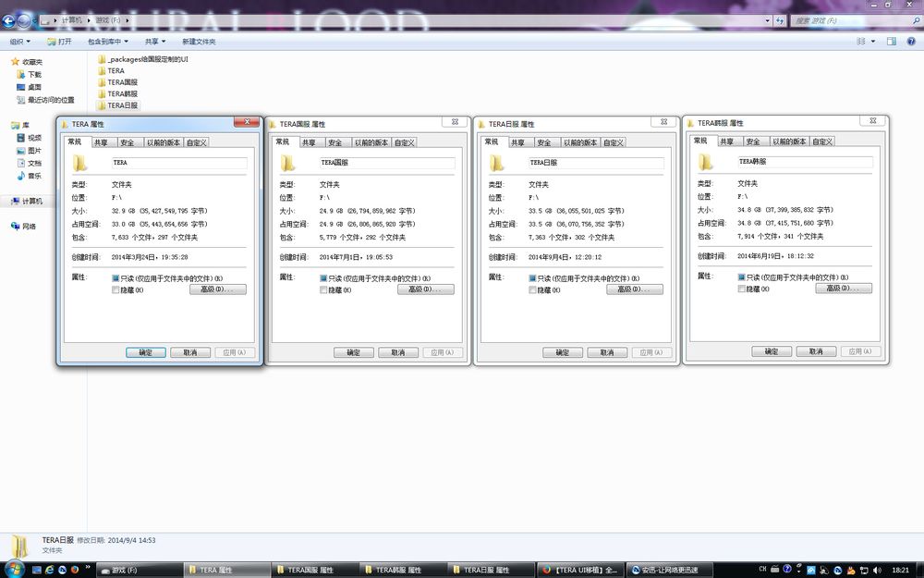Refresh the address bar location
924x578 pixels.
click(x=780, y=20)
